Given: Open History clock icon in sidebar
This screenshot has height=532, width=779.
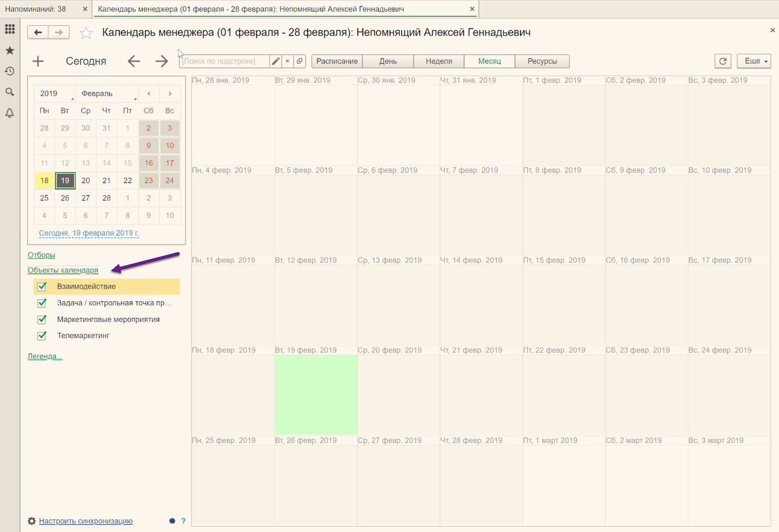Looking at the screenshot, I should click(x=10, y=71).
